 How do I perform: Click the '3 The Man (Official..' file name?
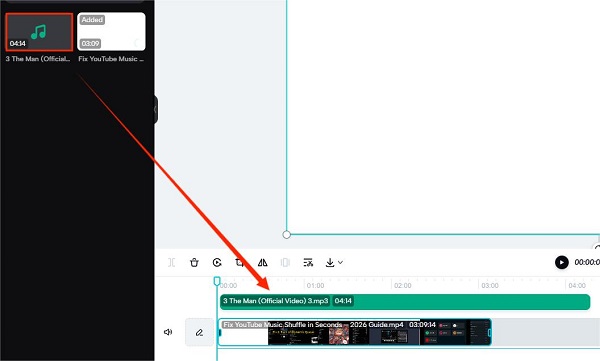coord(38,59)
